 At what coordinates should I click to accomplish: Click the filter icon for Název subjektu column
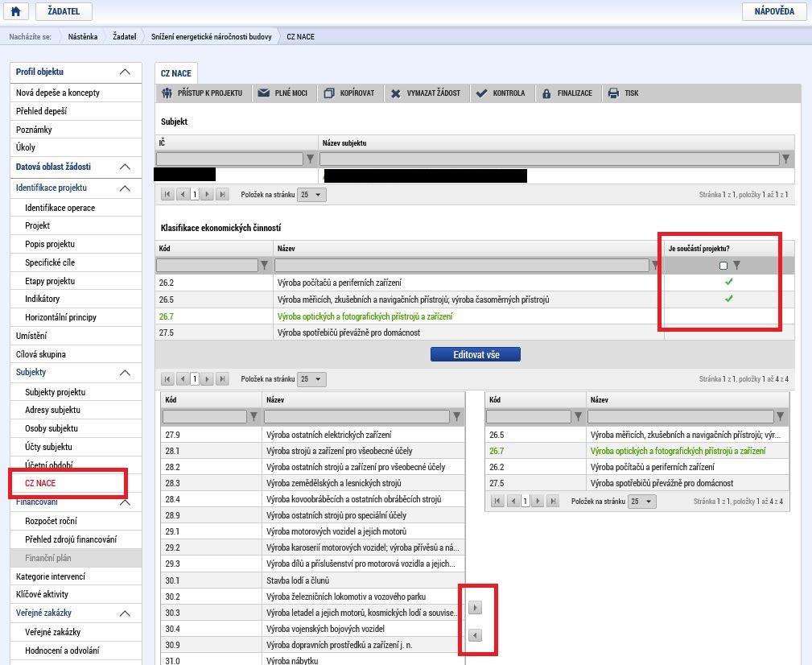(x=786, y=159)
